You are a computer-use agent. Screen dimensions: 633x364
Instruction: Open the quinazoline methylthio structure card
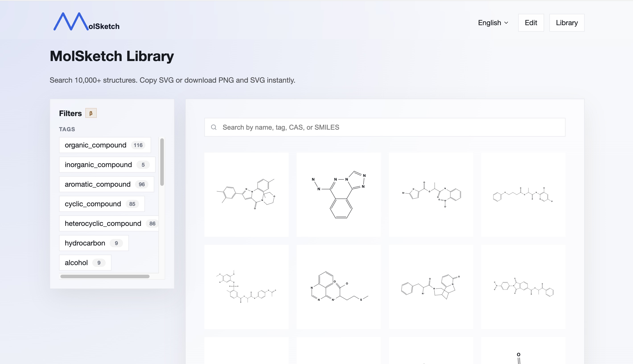(339, 287)
